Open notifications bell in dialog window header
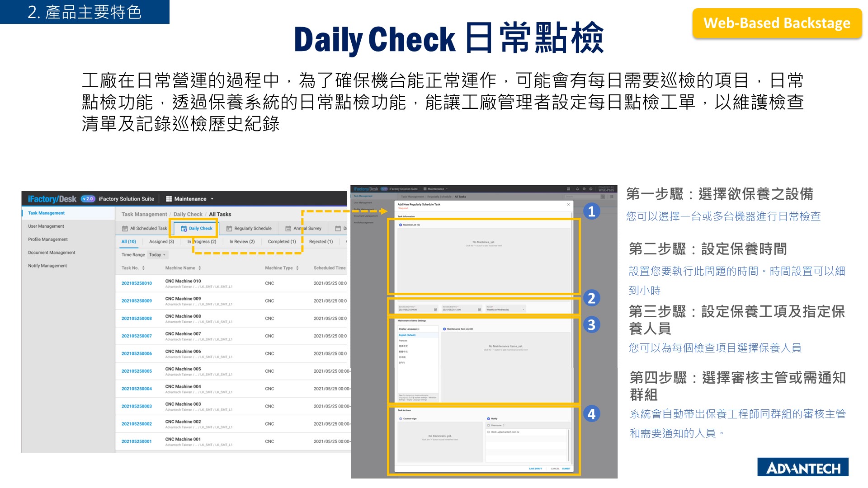The height and width of the screenshot is (488, 868). click(577, 189)
